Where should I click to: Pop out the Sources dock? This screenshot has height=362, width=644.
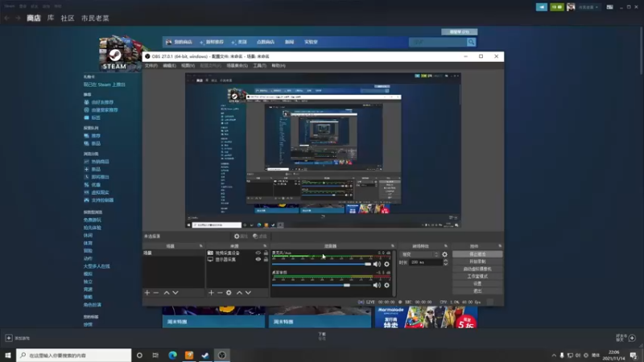pyautogui.click(x=265, y=246)
